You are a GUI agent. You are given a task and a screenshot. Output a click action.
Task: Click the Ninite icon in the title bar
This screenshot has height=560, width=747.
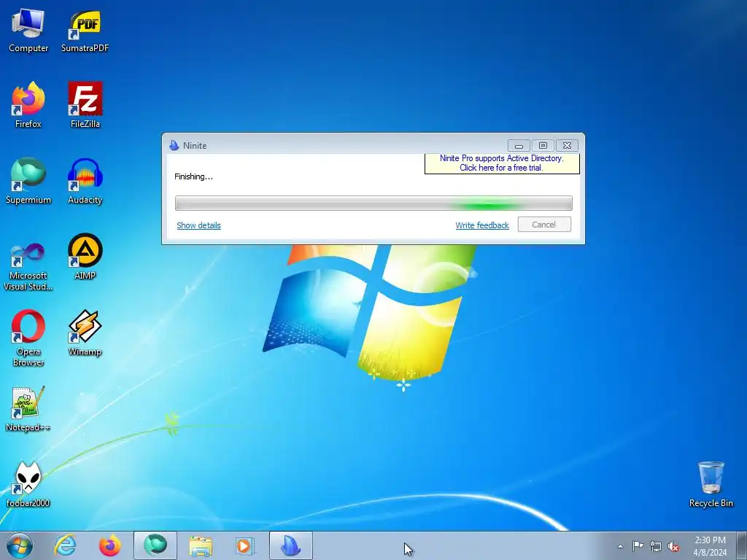click(x=174, y=145)
